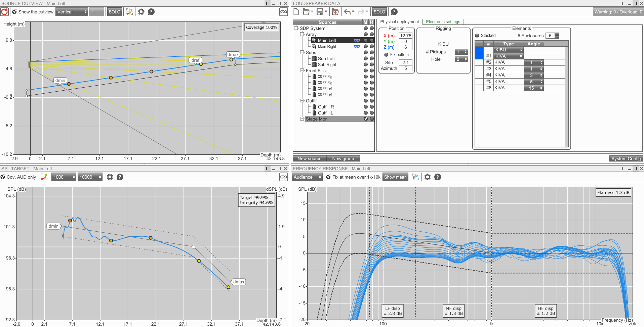This screenshot has height=327, width=644.
Task: Collapse the Front Fills tree group
Action: tap(302, 71)
